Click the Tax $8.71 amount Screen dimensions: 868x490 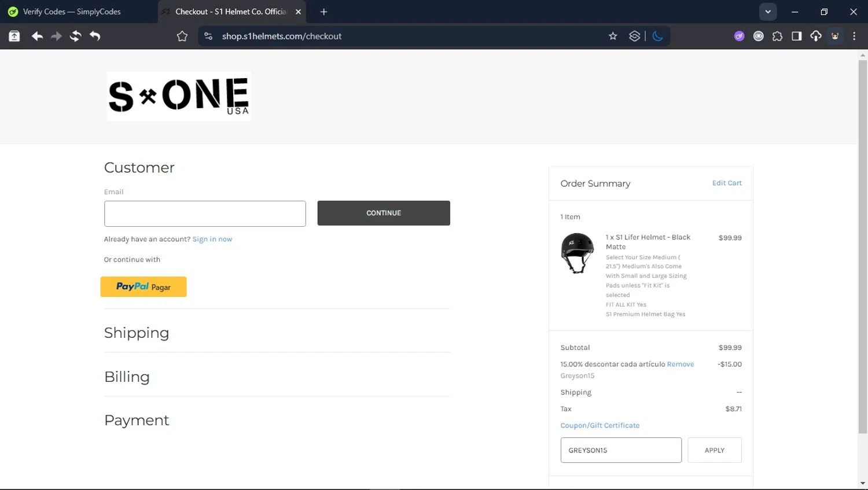(x=733, y=408)
